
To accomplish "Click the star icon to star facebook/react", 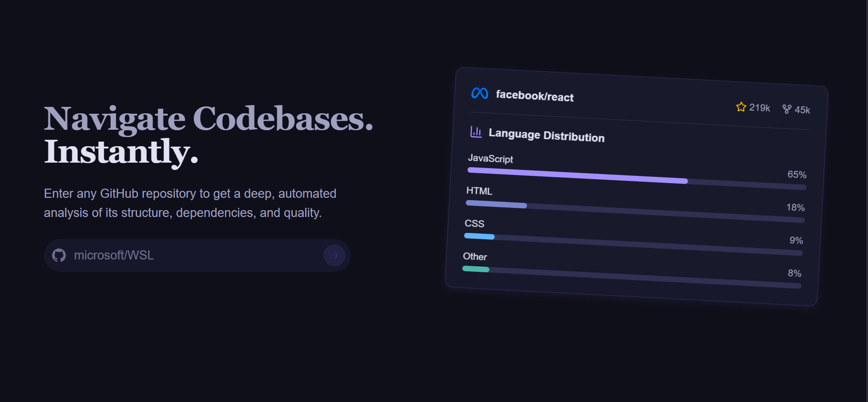I will click(x=740, y=107).
